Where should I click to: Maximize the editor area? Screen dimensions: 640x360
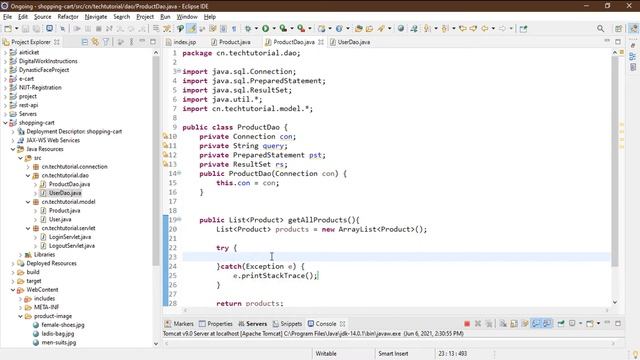618,42
